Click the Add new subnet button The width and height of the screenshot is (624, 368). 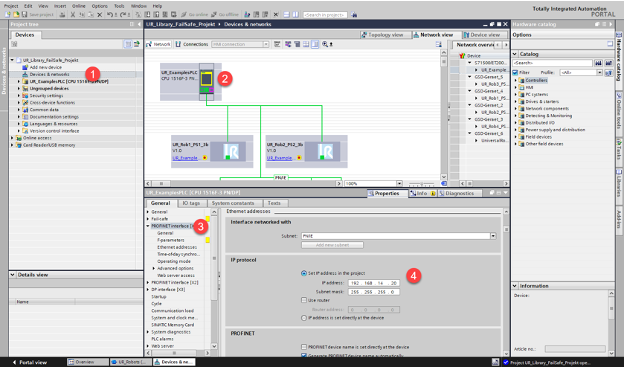pos(332,245)
